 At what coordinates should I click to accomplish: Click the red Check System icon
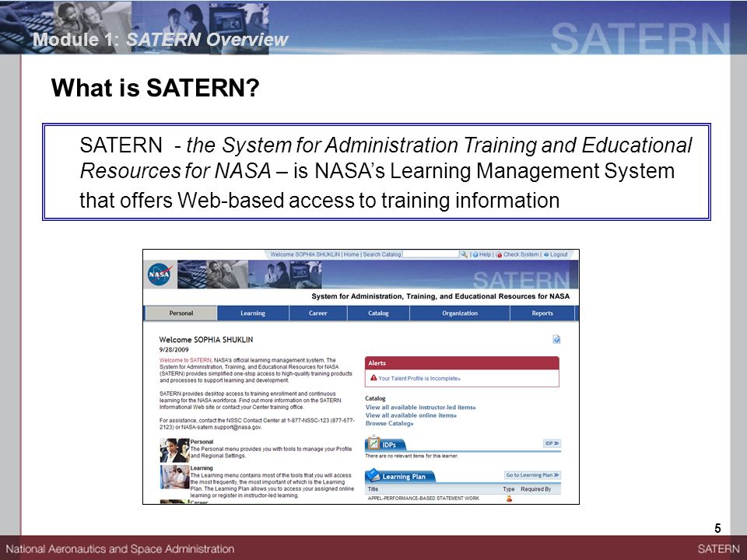pyautogui.click(x=499, y=255)
